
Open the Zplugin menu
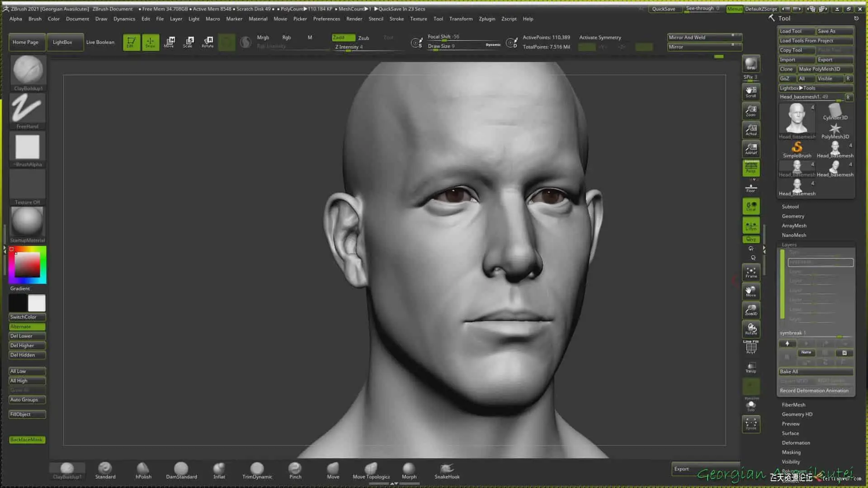click(x=486, y=19)
